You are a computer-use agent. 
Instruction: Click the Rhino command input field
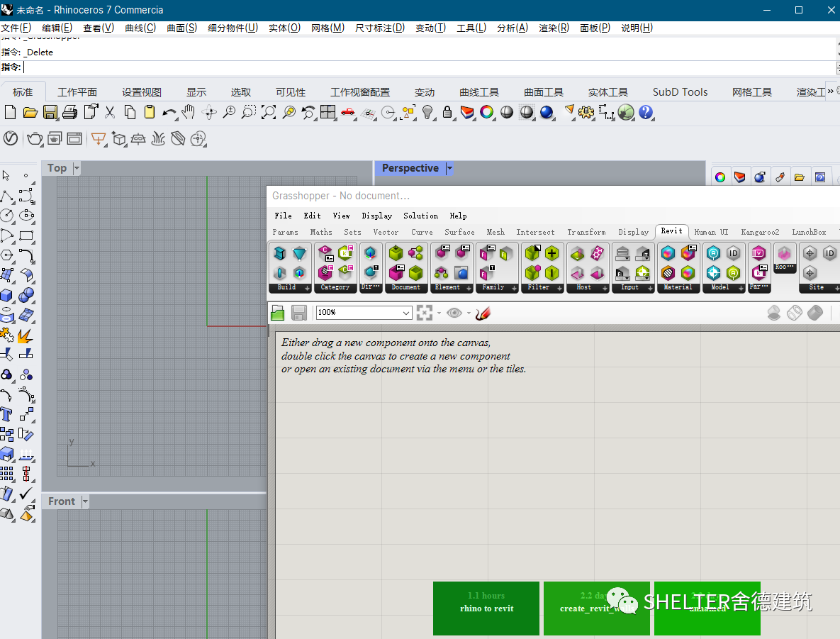tap(429, 67)
